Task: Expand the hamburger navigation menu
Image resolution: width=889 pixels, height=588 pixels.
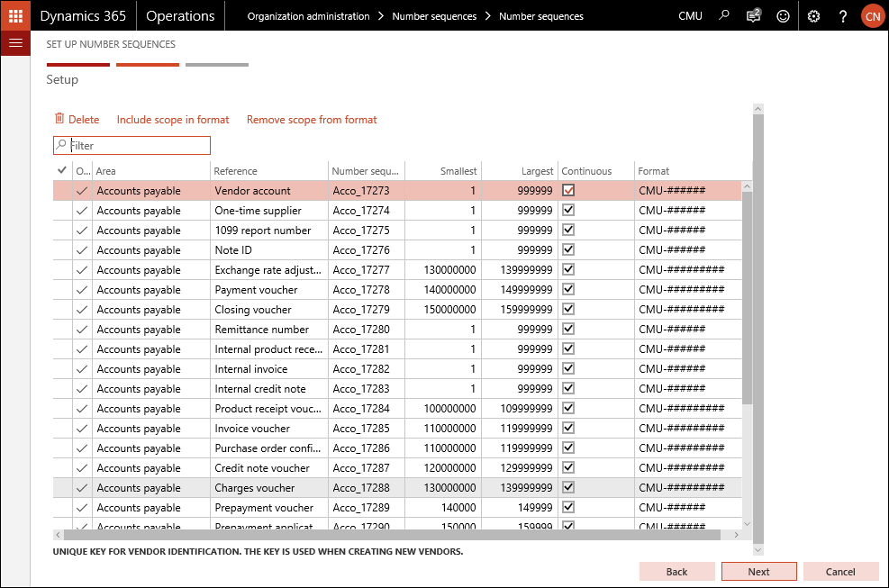Action: click(x=15, y=43)
